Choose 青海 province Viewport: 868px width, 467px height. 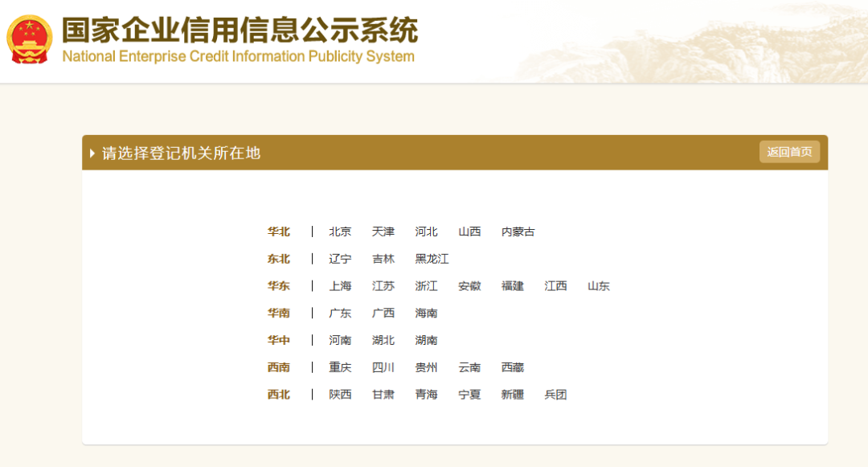coord(426,395)
